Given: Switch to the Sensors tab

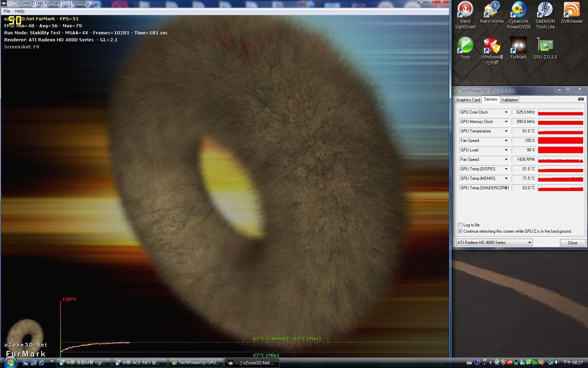Looking at the screenshot, I should pos(491,99).
